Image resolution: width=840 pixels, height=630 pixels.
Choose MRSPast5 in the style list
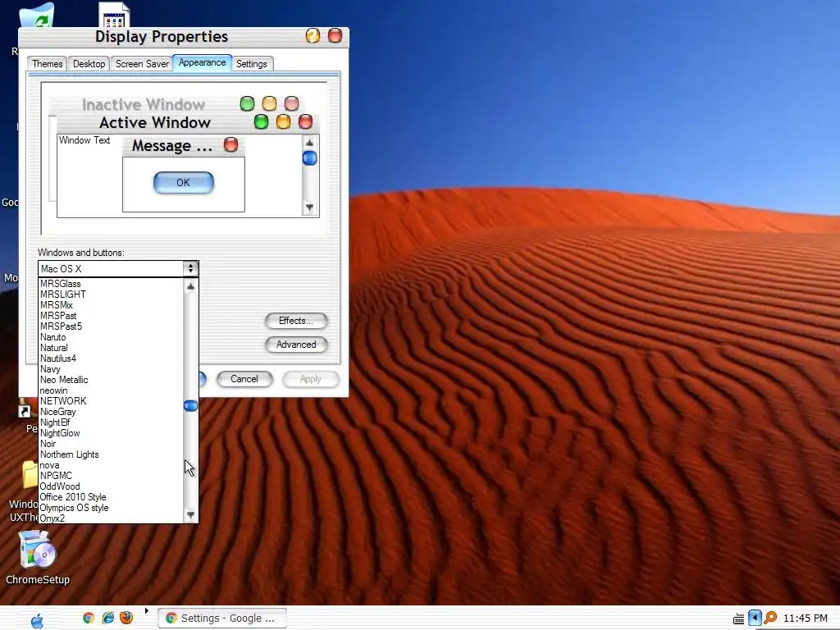pos(111,326)
